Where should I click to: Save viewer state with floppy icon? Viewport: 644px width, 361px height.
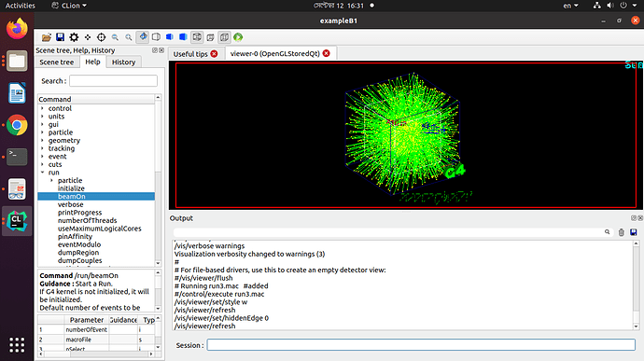click(x=60, y=37)
